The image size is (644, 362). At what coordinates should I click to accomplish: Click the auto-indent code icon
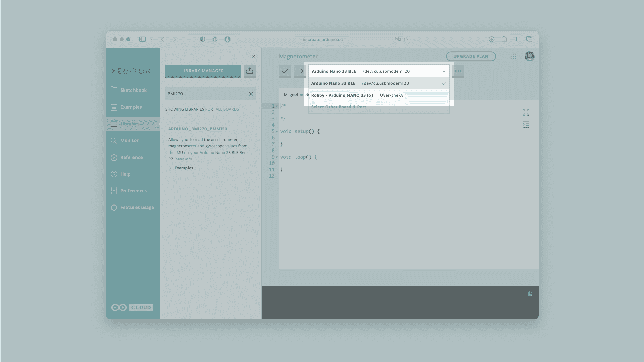point(526,124)
